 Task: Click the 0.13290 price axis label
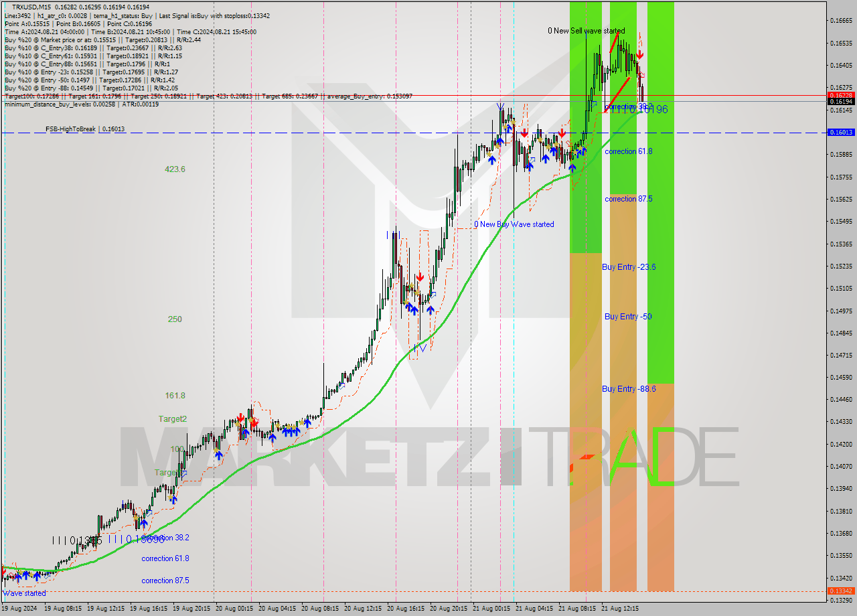pyautogui.click(x=841, y=600)
